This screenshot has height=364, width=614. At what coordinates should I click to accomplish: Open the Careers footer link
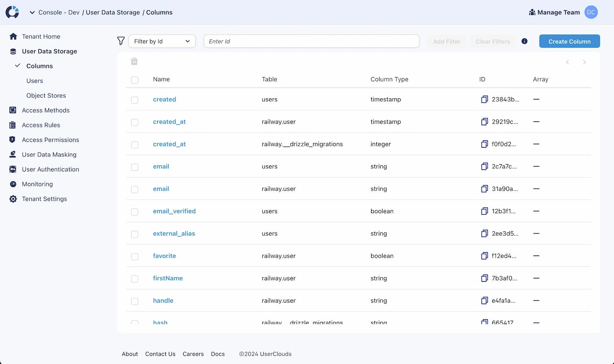(x=193, y=354)
